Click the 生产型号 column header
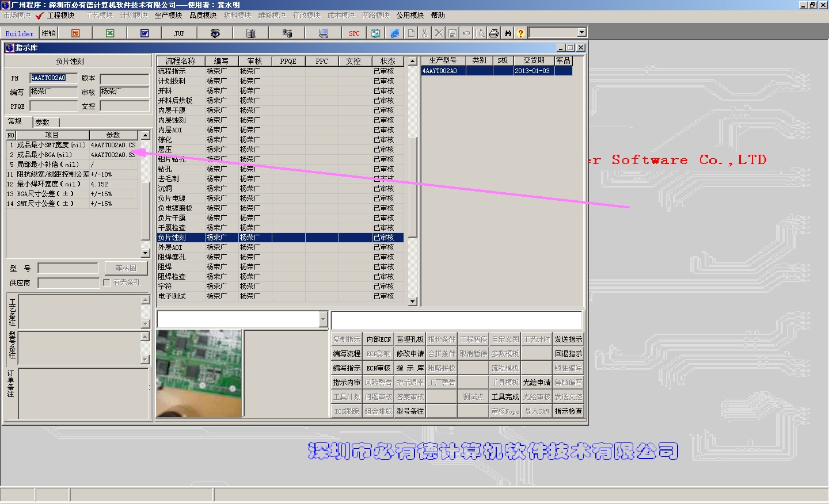Screen dimensions: 829x504 pyautogui.click(x=443, y=60)
